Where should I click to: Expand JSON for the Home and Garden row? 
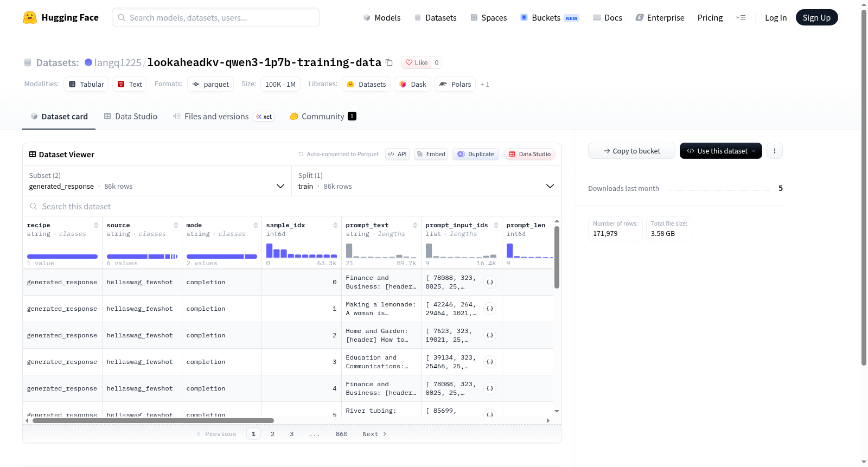[x=490, y=335]
